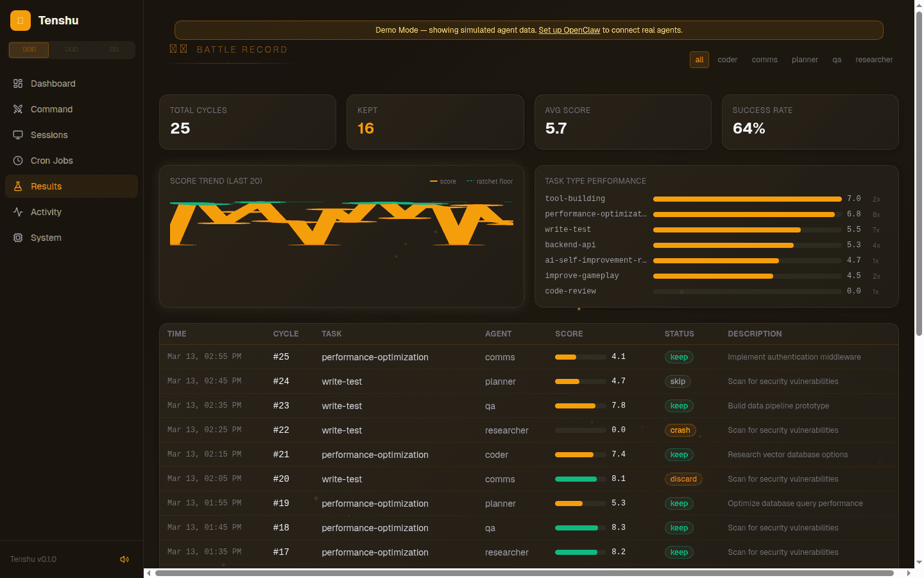This screenshot has width=924, height=578.
Task: Switch to the middle mode segment under Tenshu
Action: (x=71, y=49)
